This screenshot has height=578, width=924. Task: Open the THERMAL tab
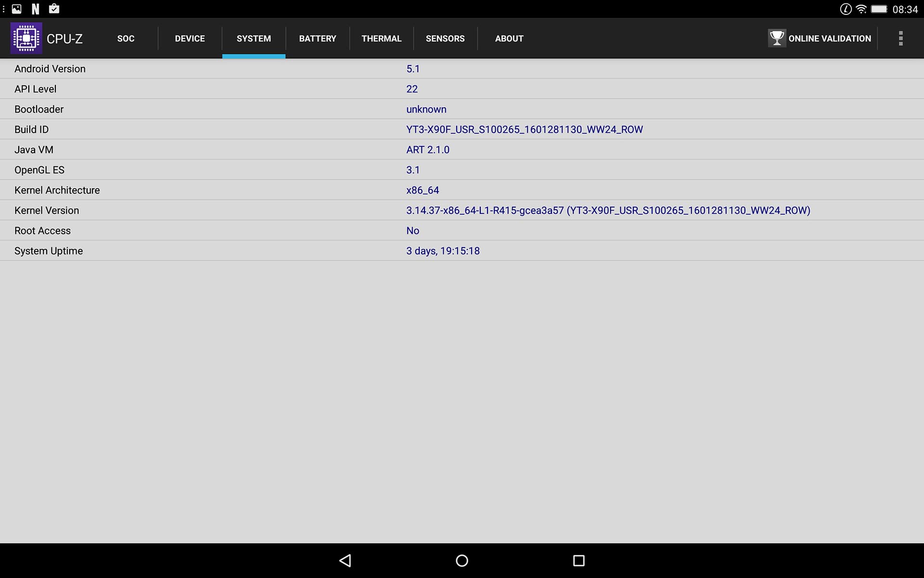382,39
